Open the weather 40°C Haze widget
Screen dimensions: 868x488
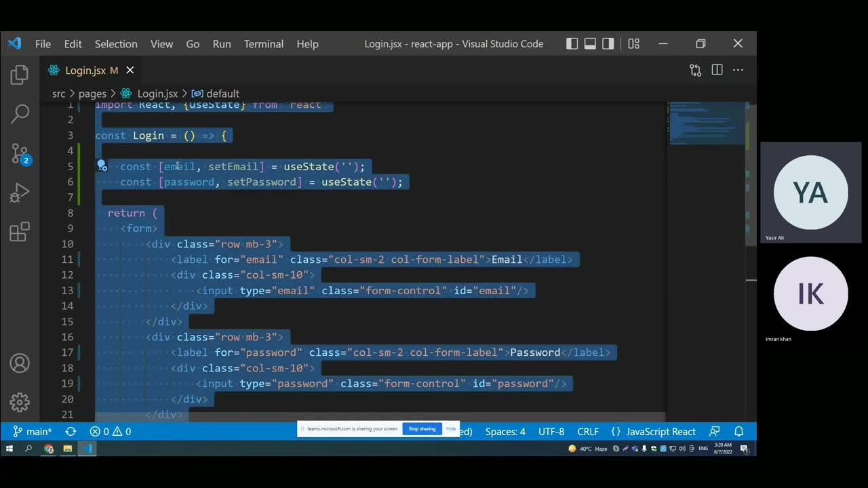(588, 449)
